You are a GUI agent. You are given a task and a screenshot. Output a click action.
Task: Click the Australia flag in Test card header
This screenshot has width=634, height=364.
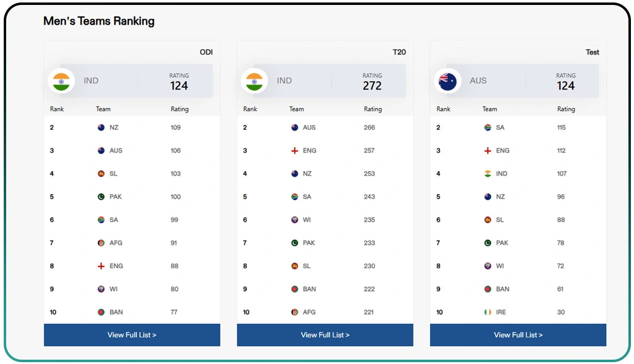tap(447, 81)
